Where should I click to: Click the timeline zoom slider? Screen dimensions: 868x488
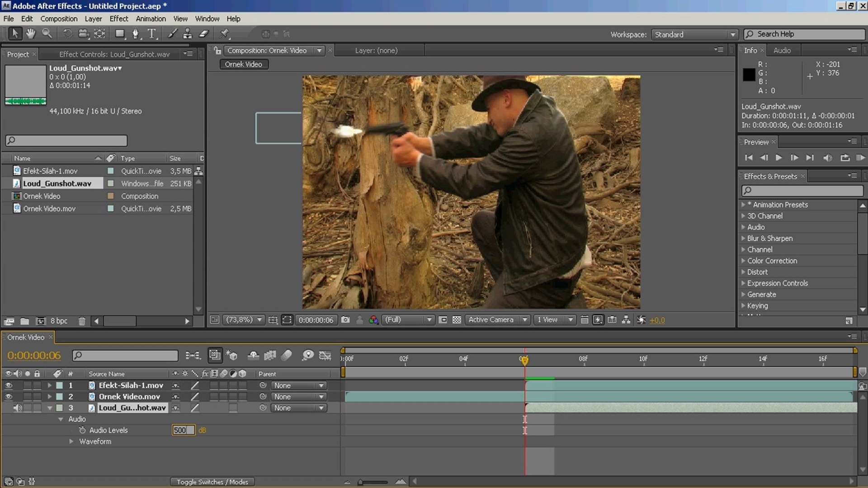373,482
